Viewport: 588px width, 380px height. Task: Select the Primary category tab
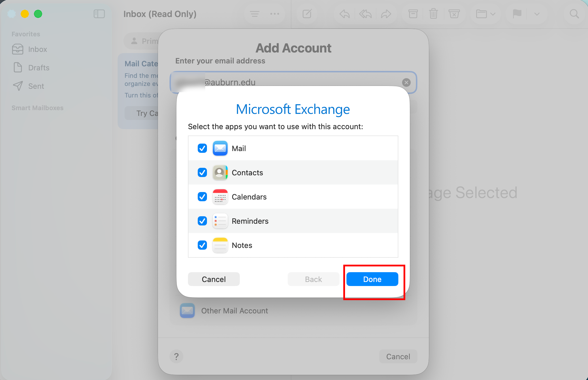[x=141, y=41]
